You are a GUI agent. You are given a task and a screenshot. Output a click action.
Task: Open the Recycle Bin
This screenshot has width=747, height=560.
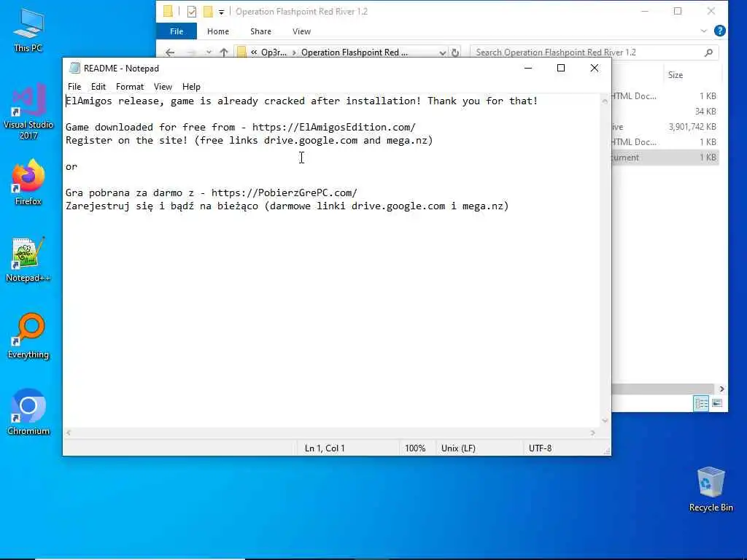click(x=711, y=489)
